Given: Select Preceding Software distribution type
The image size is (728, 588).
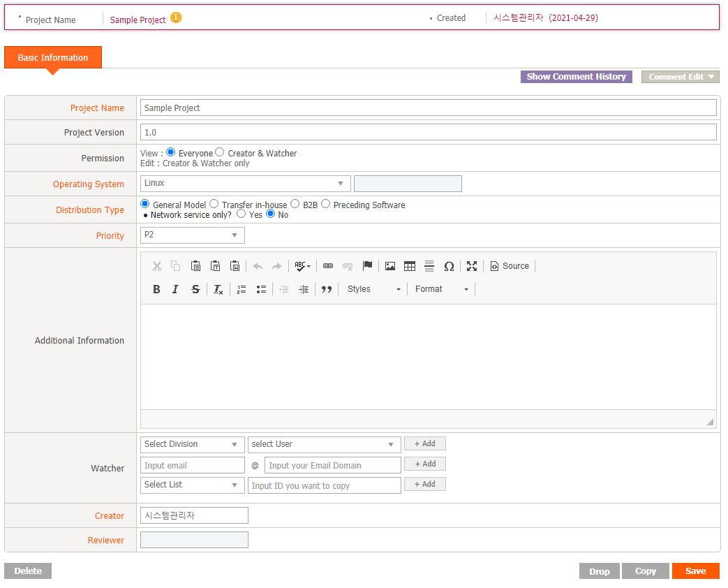Looking at the screenshot, I should 325,204.
